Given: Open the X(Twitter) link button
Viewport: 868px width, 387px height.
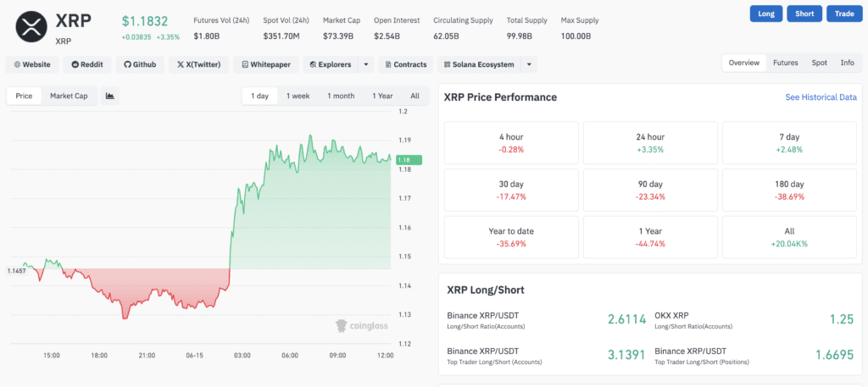Looking at the screenshot, I should (198, 64).
